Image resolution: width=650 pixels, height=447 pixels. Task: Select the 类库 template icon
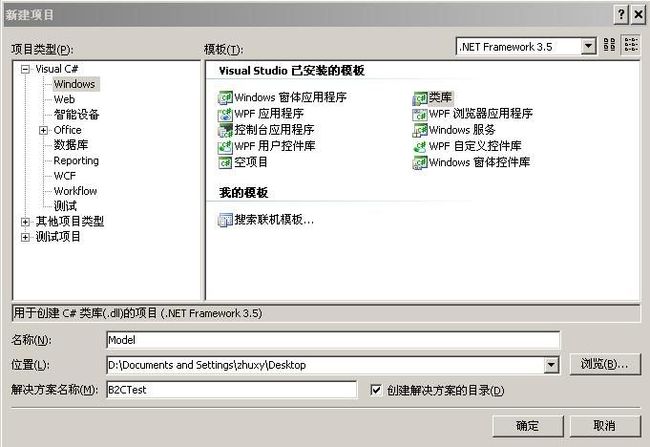420,98
